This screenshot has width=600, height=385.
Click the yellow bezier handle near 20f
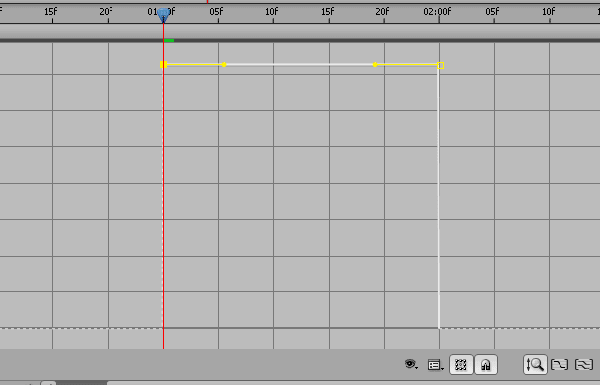pyautogui.click(x=375, y=65)
